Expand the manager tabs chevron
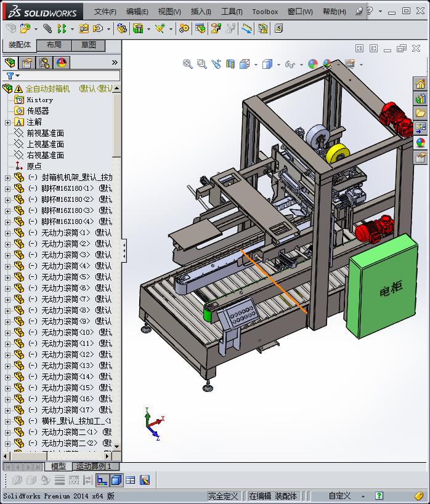This screenshot has height=504, width=430. tap(115, 62)
